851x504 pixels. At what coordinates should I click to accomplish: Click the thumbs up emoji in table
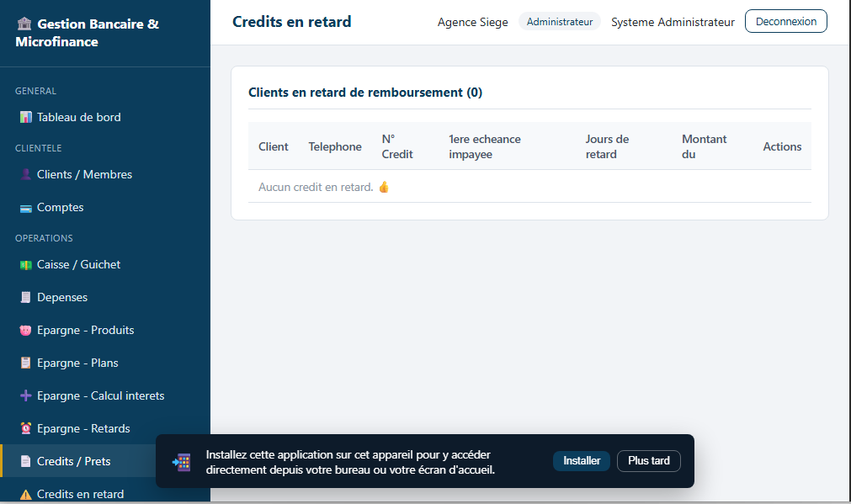[x=384, y=187]
